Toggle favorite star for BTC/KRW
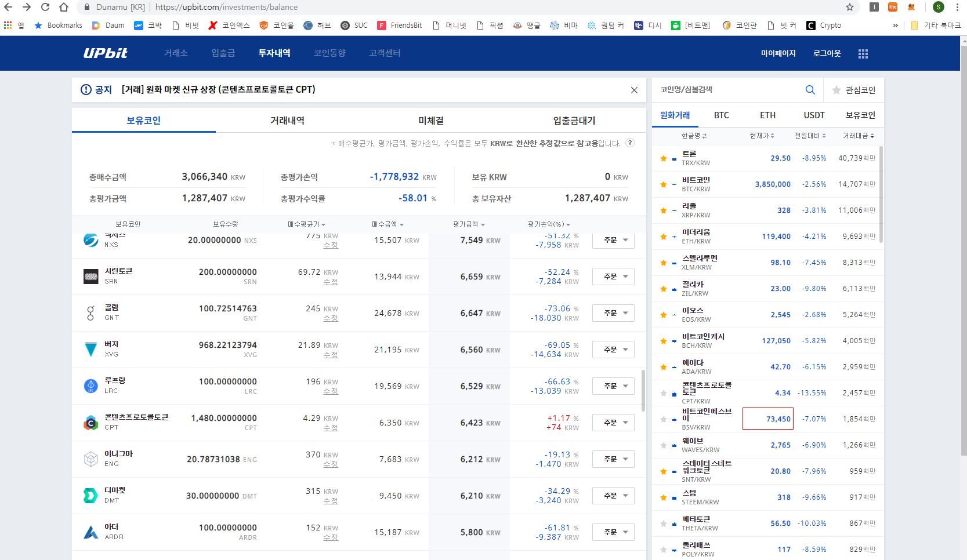Image resolution: width=967 pixels, height=560 pixels. [664, 184]
